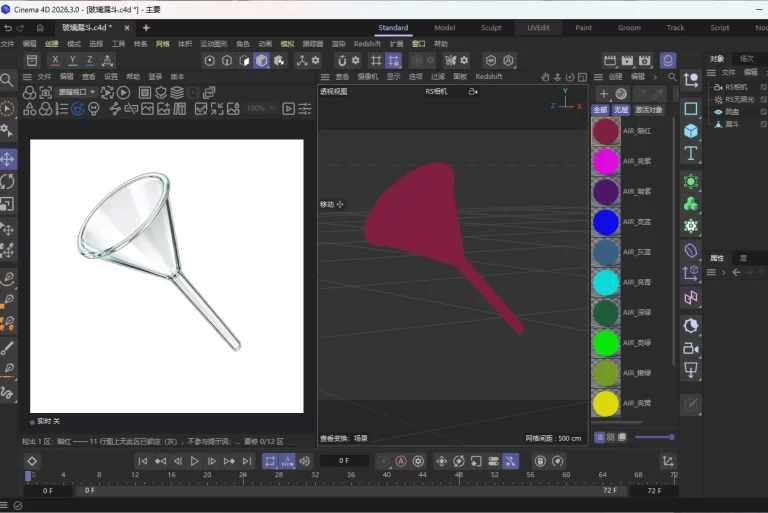The image size is (768, 513).
Task: Open the Redshift menu in main menu bar
Action: click(x=367, y=44)
